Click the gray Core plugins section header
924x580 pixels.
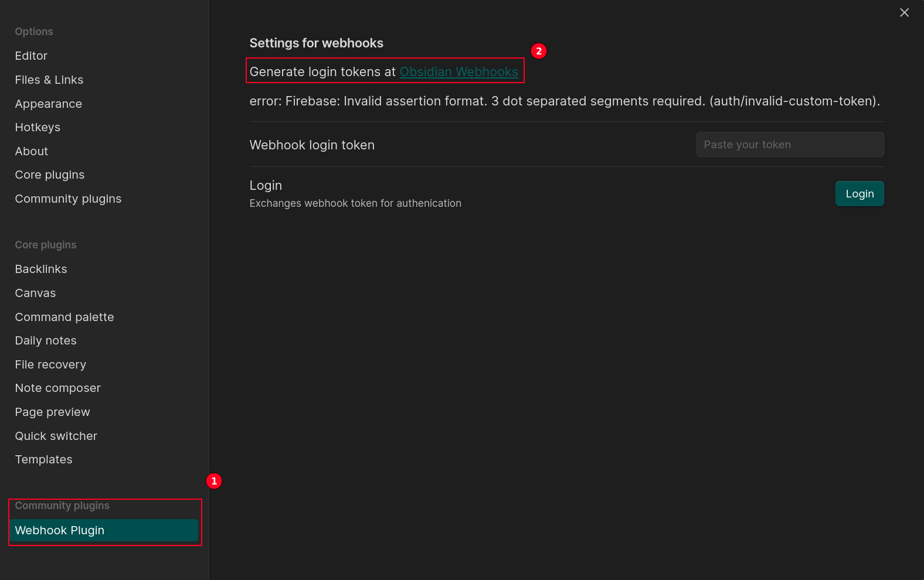click(46, 245)
